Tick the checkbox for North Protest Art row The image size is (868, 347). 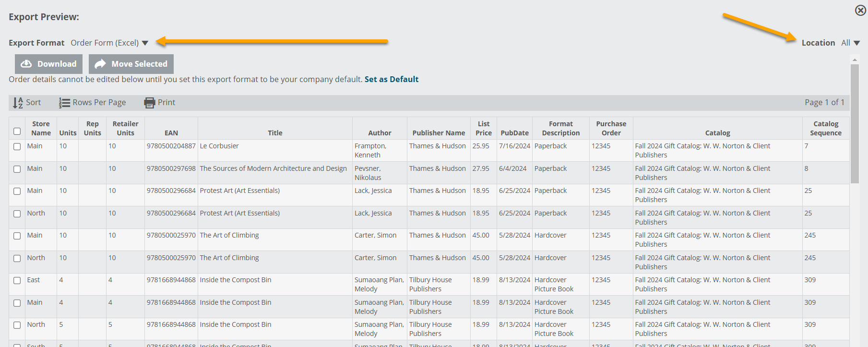coord(17,214)
